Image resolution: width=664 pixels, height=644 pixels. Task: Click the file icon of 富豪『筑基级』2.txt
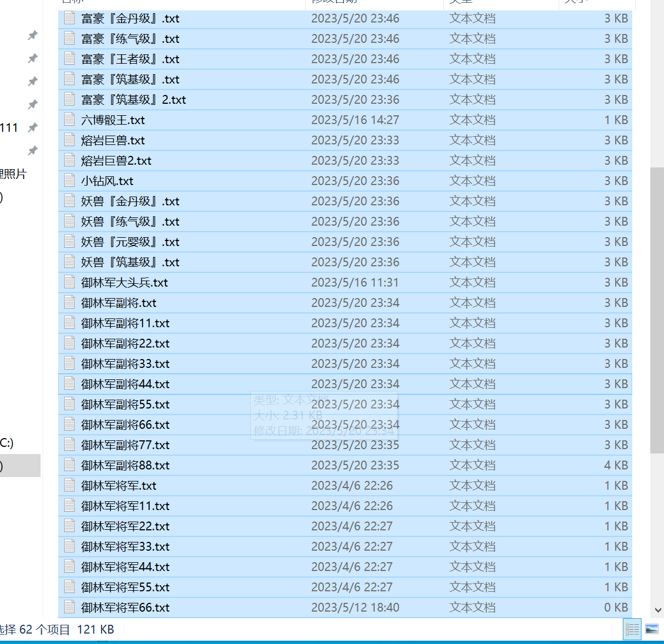point(69,99)
